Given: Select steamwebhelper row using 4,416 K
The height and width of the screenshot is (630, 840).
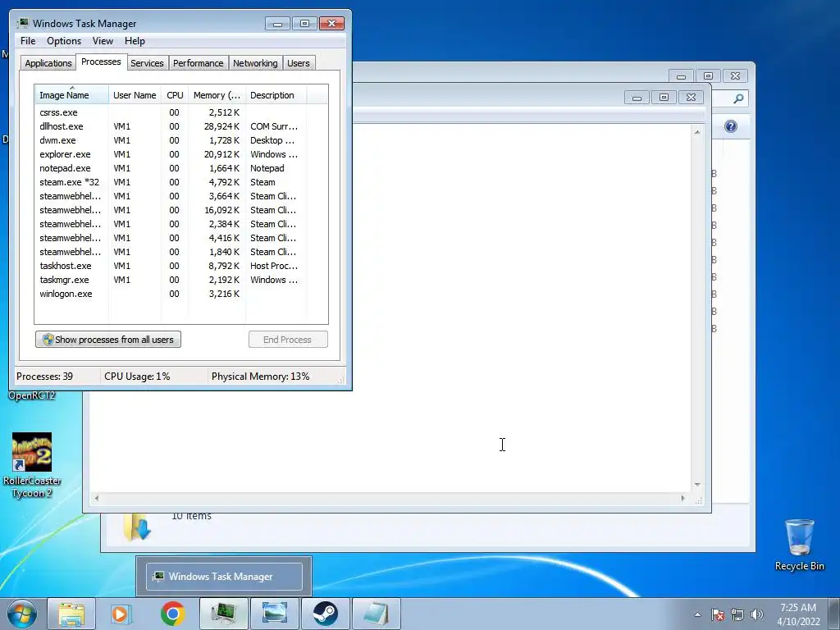Looking at the screenshot, I should click(x=181, y=238).
